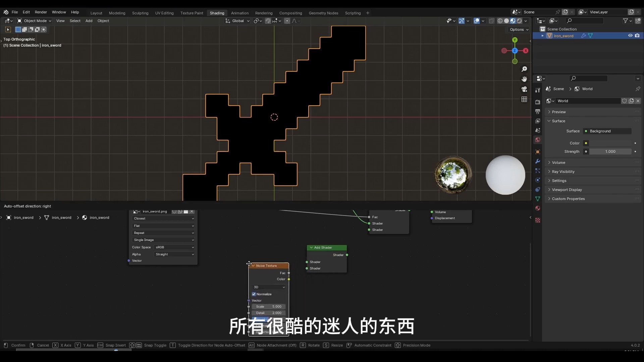
Task: Toggle Normalize checkbox in Noise Texture
Action: 254,294
